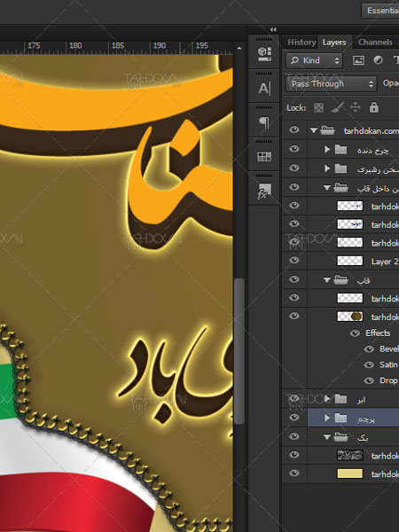Click the double-arrow collapse panels icon
This screenshot has height=532, width=399.
click(x=273, y=30)
